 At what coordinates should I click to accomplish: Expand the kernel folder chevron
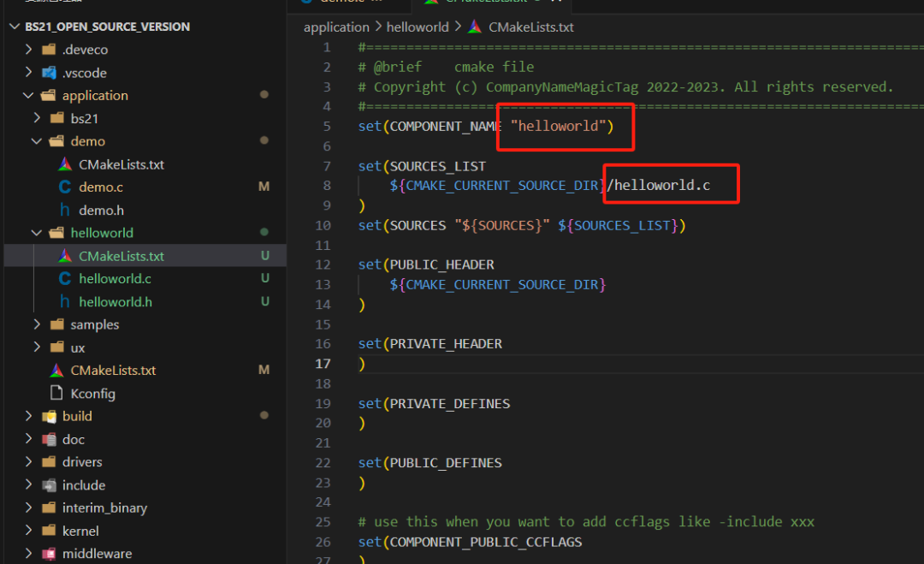pyautogui.click(x=28, y=531)
